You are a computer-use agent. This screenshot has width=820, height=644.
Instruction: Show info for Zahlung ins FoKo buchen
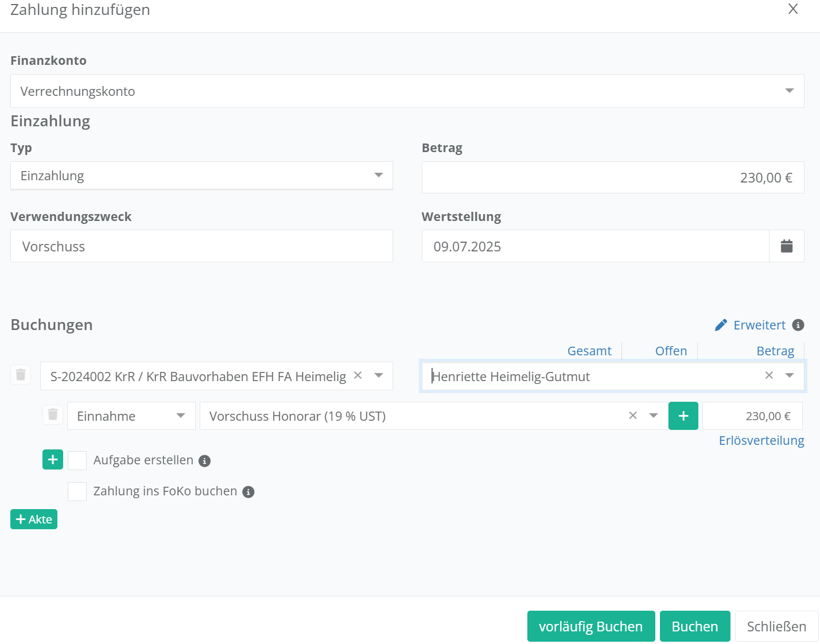click(248, 492)
